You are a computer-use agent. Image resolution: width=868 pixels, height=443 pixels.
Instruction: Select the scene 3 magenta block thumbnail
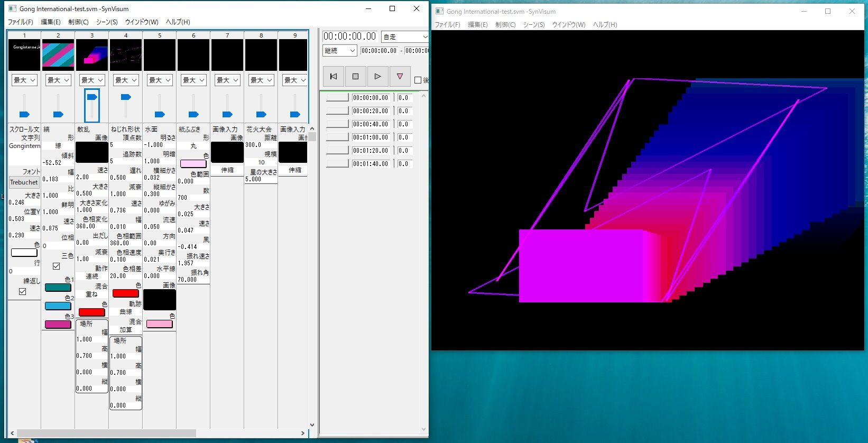[x=92, y=55]
